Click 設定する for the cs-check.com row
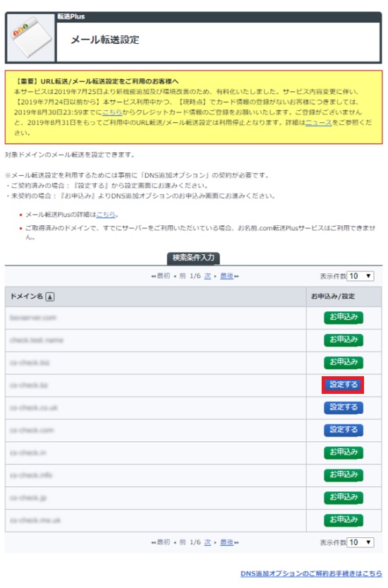The height and width of the screenshot is (588, 388). pyautogui.click(x=344, y=430)
